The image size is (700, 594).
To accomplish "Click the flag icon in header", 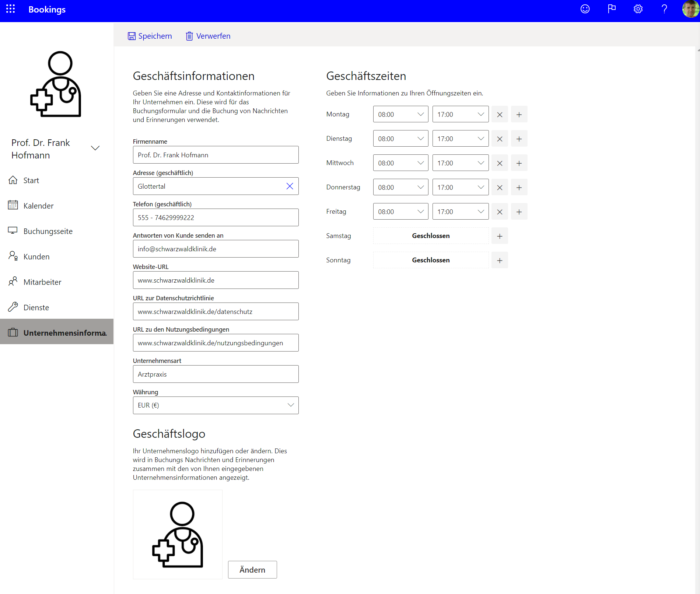I will [612, 9].
